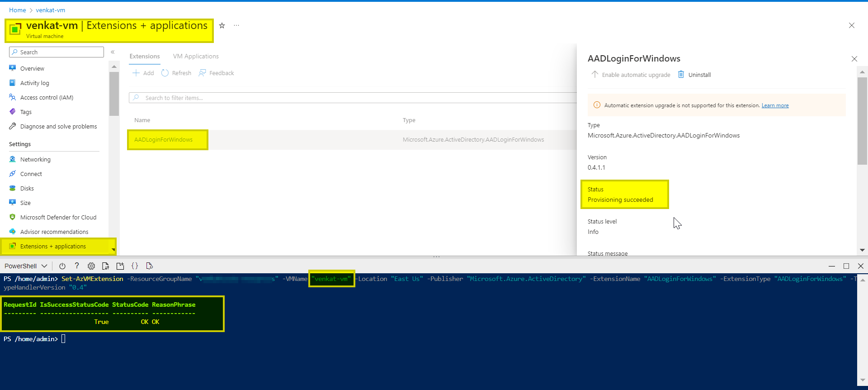The width and height of the screenshot is (868, 390).
Task: Click the Refresh button label
Action: [181, 73]
